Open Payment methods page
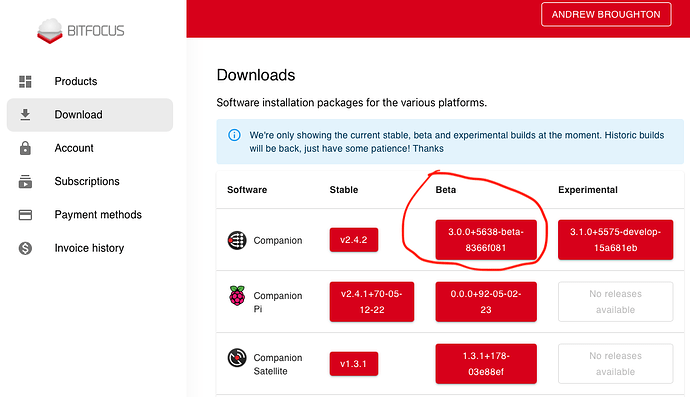The image size is (690, 397). pyautogui.click(x=90, y=215)
